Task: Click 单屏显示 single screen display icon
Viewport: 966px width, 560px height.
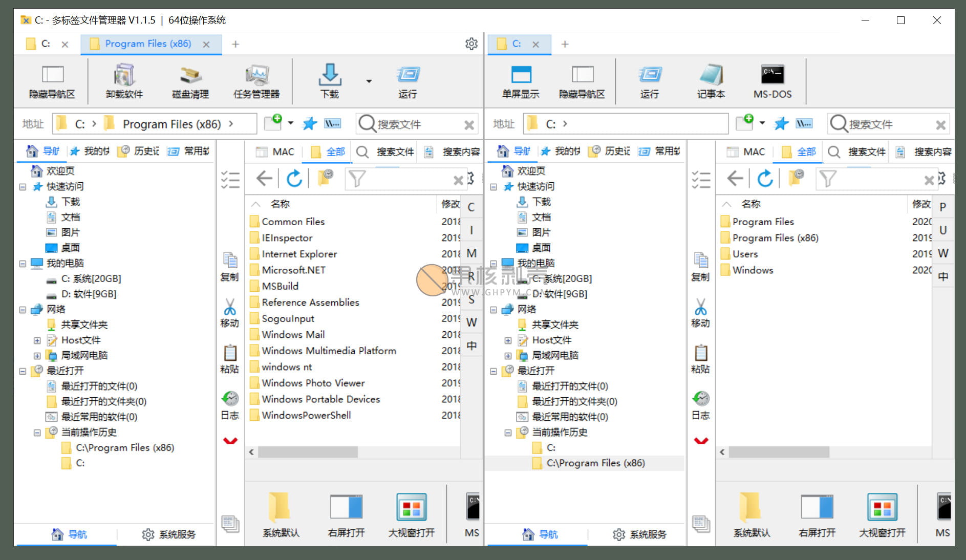Action: [x=521, y=80]
